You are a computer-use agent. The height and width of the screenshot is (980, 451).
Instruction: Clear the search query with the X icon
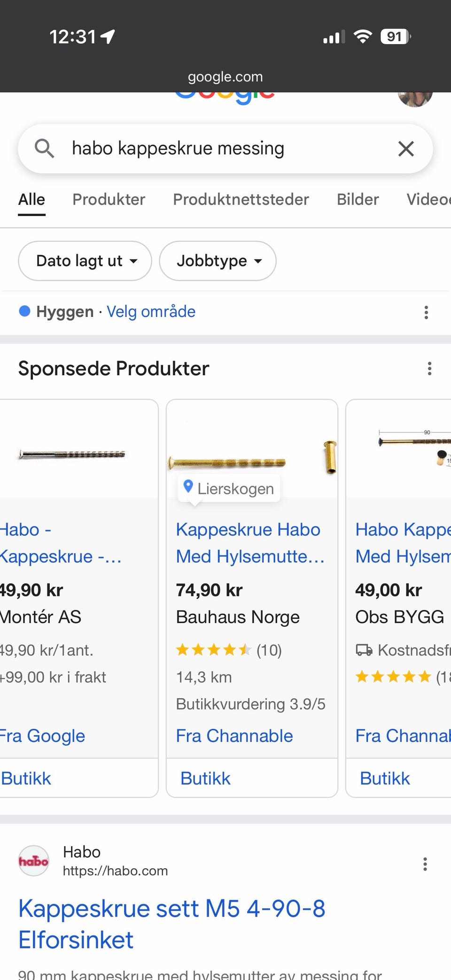click(406, 149)
